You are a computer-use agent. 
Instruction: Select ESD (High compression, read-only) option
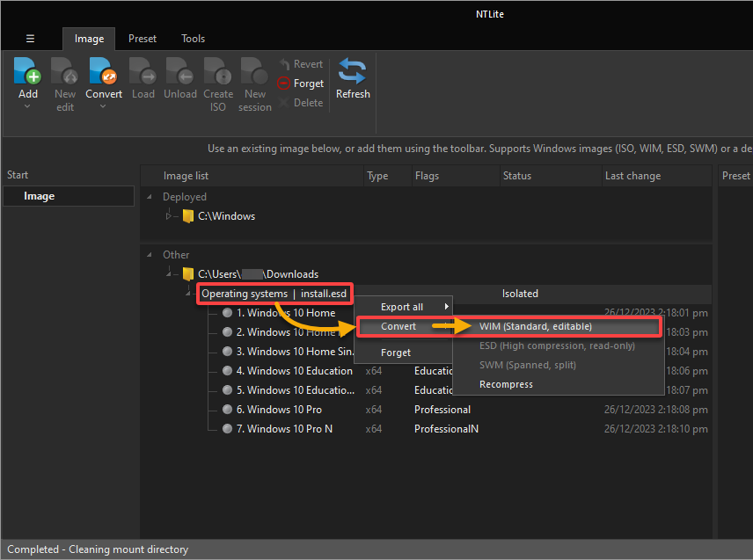[558, 345]
